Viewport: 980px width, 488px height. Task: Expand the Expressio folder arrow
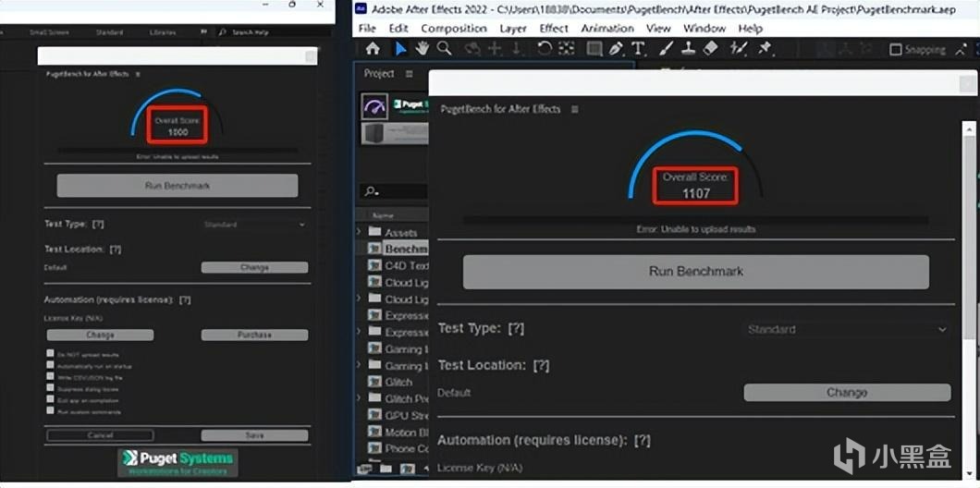(x=359, y=331)
